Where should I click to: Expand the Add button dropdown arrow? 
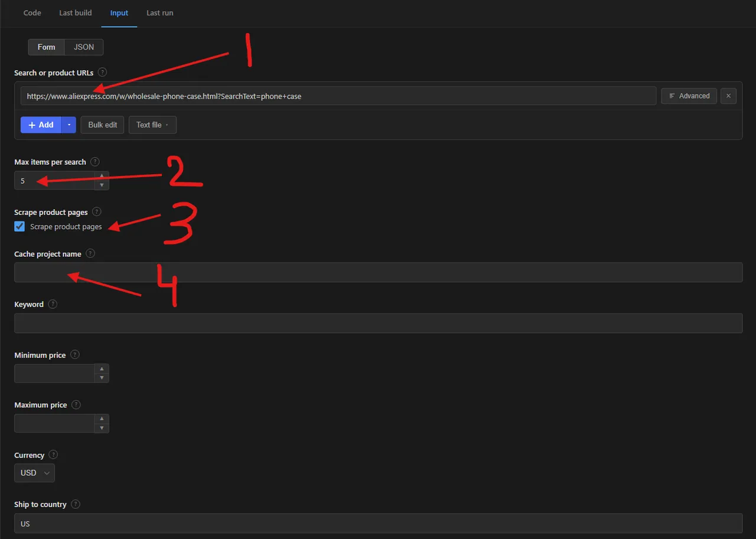point(69,125)
